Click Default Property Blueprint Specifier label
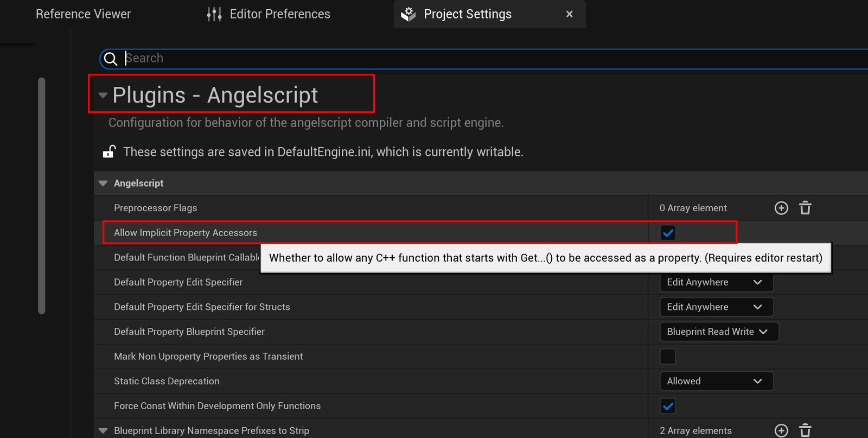This screenshot has width=868, height=438. (189, 332)
